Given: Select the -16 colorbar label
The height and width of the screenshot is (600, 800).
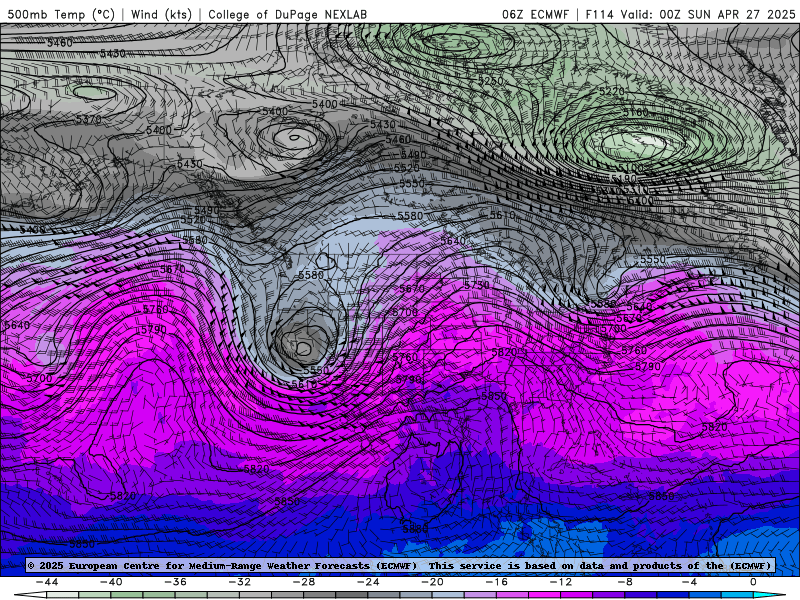Looking at the screenshot, I should point(497,582).
